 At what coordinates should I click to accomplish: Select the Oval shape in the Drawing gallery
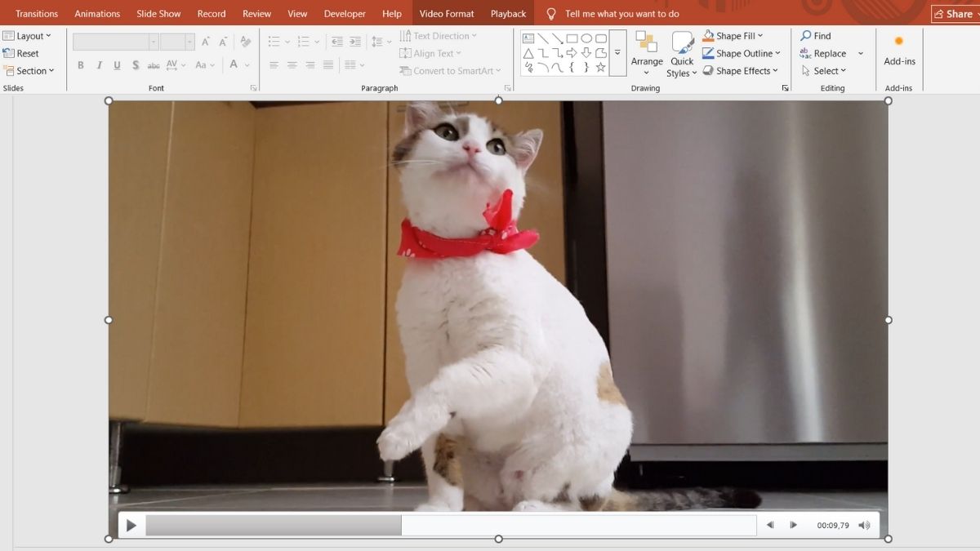tap(586, 38)
